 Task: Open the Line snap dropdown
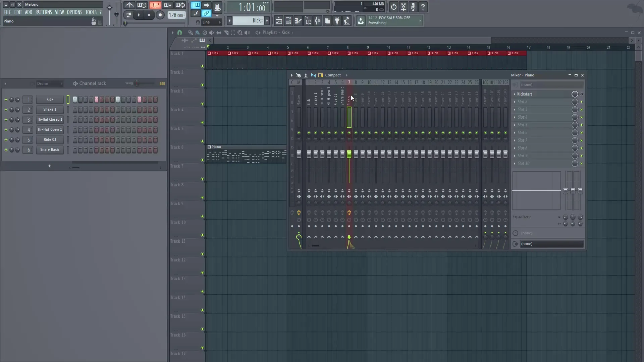click(211, 22)
